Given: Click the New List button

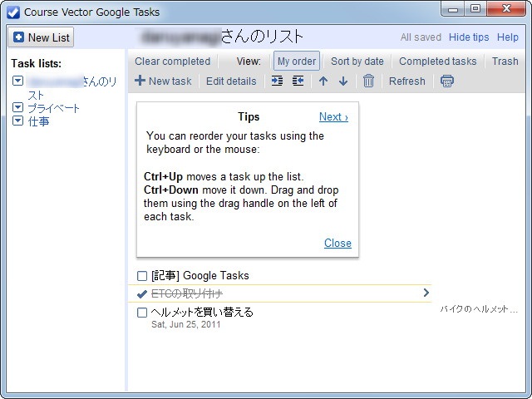Looking at the screenshot, I should coord(41,37).
